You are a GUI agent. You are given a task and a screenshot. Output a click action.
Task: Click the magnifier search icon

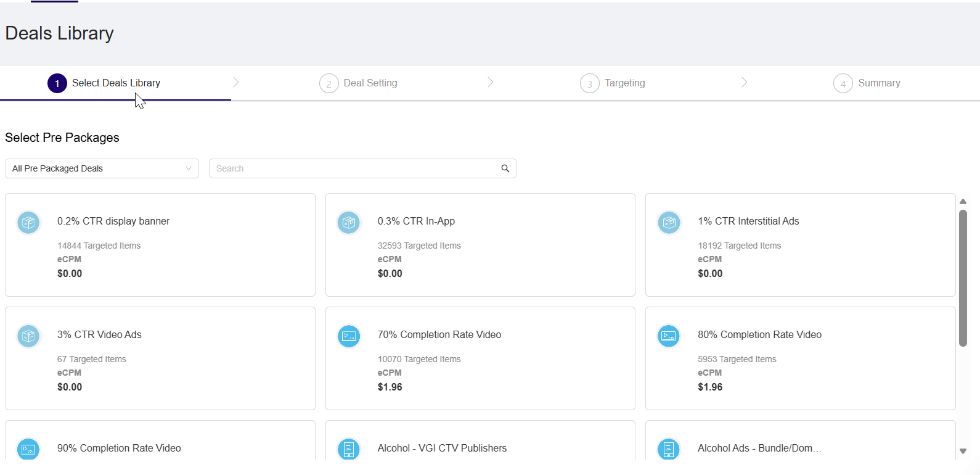tap(505, 168)
